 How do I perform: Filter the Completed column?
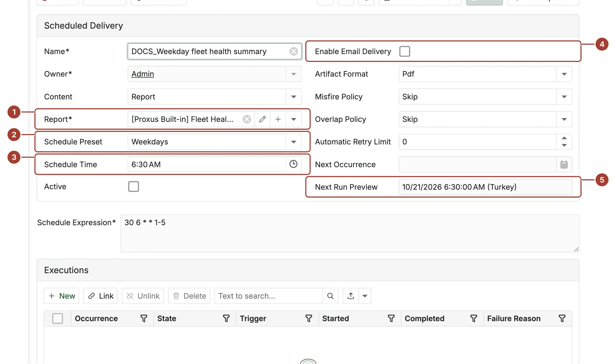[x=474, y=318]
